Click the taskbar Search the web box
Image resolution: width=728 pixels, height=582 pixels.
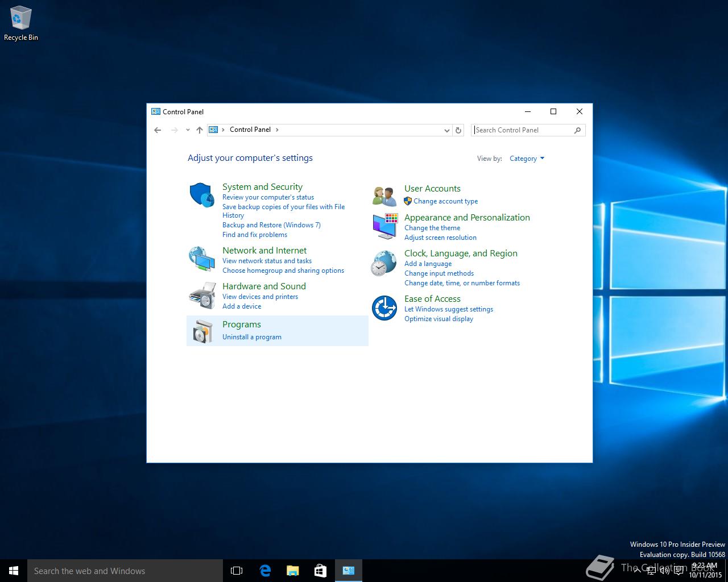pos(125,571)
